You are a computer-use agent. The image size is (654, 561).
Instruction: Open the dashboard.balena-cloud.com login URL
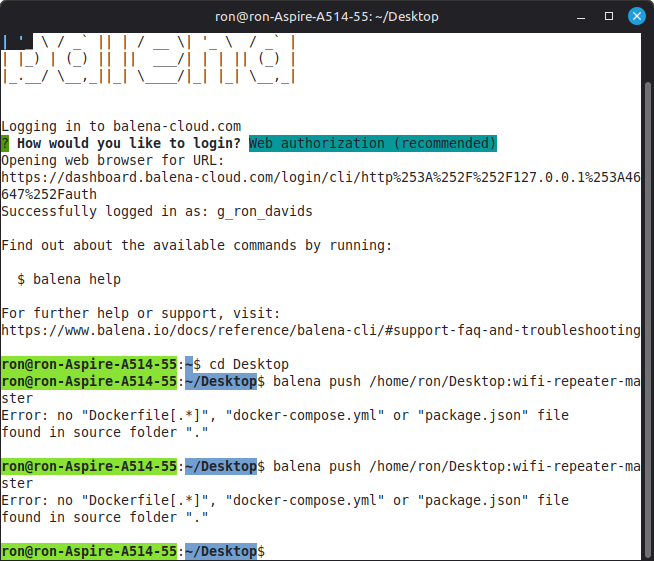tap(320, 186)
